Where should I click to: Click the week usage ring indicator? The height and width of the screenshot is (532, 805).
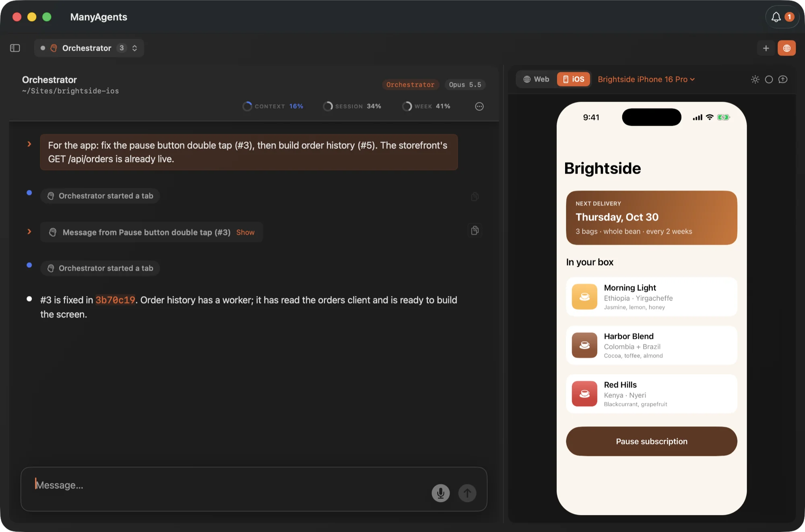coord(407,106)
